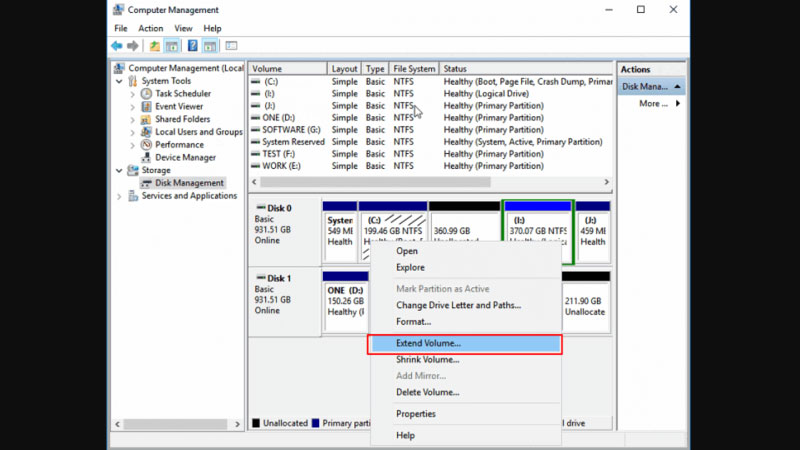
Task: Select the 211.90 GB unallocated block on Disk 1
Action: pyautogui.click(x=586, y=303)
